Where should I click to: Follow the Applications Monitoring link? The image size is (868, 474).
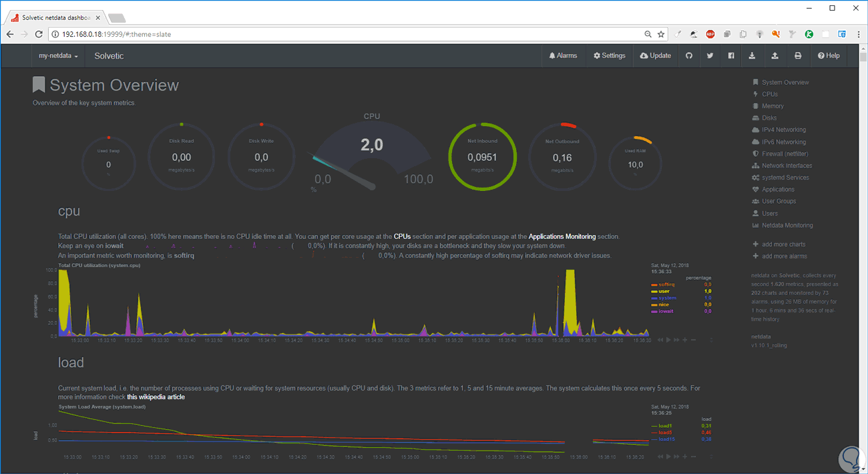562,236
